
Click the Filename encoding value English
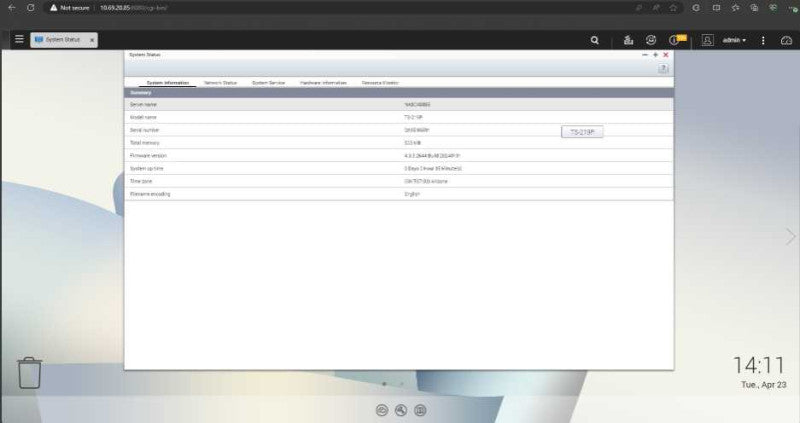[412, 194]
